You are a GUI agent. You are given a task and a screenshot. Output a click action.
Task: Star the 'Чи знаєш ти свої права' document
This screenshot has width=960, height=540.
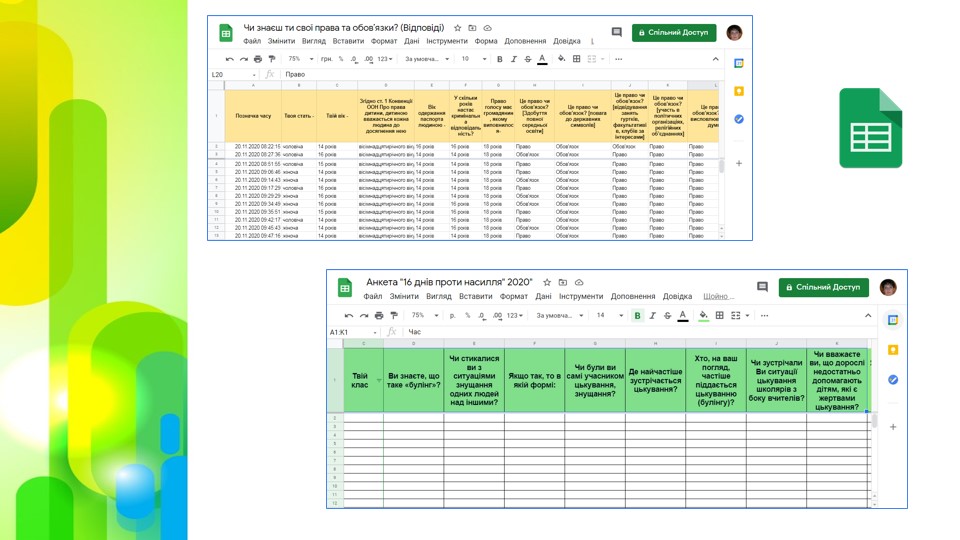[x=457, y=28]
